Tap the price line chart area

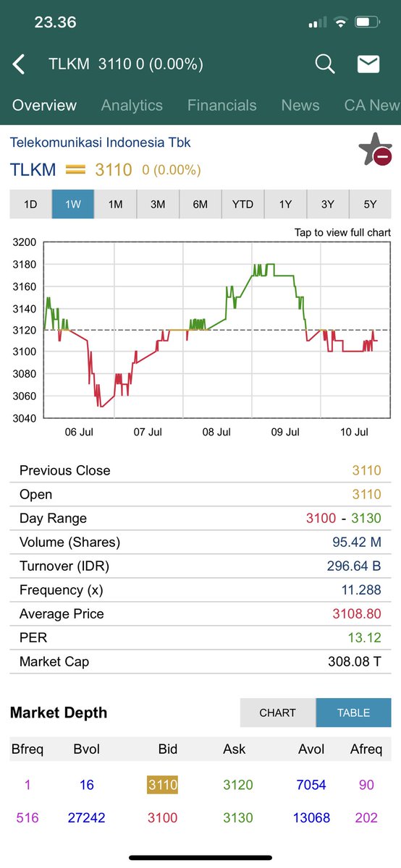tap(217, 330)
